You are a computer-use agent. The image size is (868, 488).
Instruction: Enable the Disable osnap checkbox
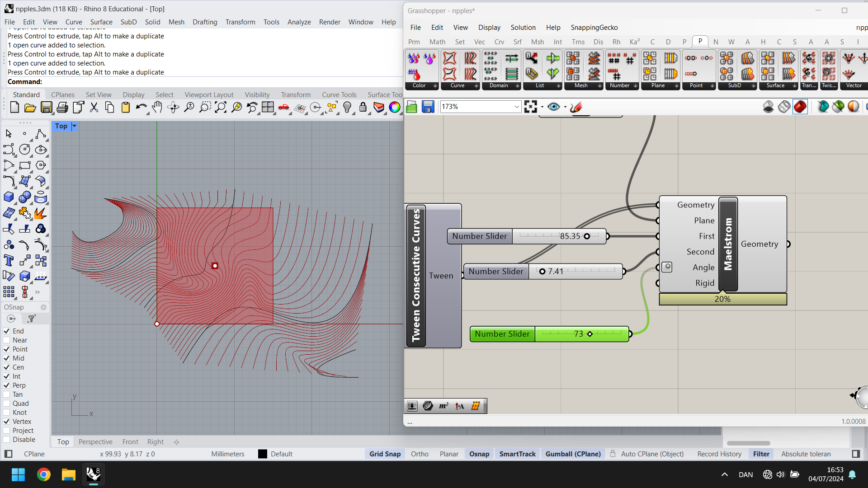pyautogui.click(x=6, y=440)
